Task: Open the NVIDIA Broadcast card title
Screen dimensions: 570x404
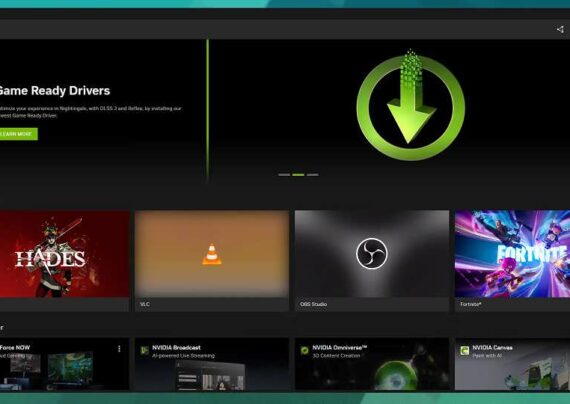Action: [176, 348]
